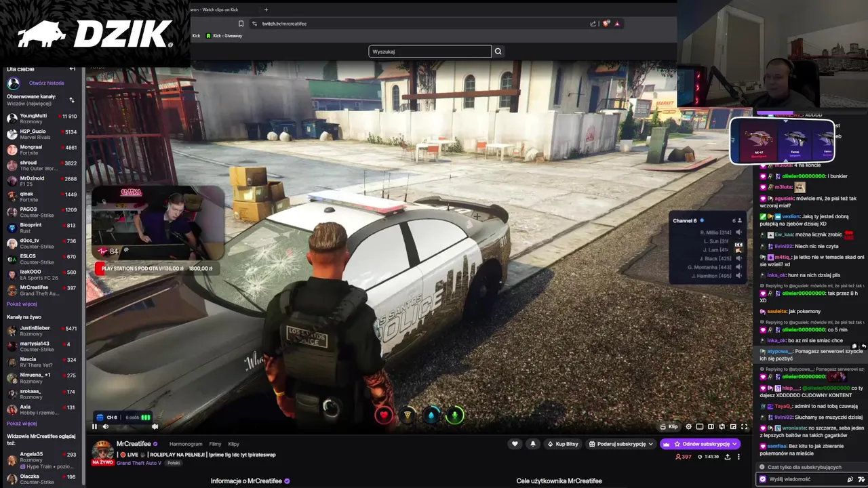This screenshot has width=868, height=488.
Task: Open more options three-dot menu
Action: [x=738, y=457]
